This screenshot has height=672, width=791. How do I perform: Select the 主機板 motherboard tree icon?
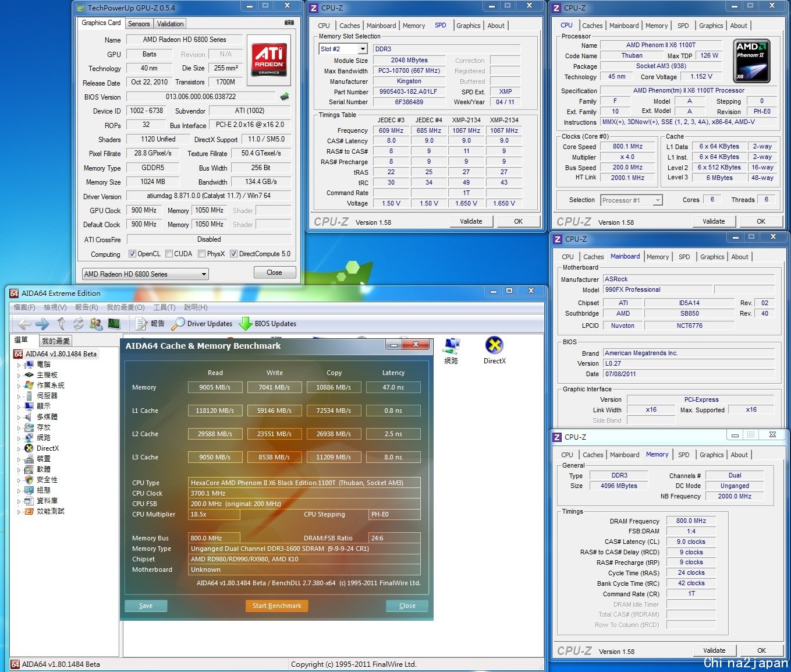[29, 375]
